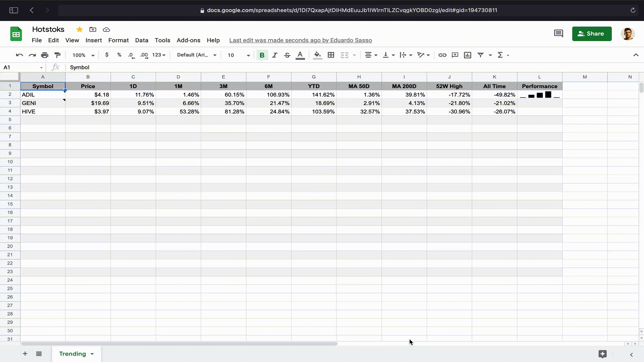Image resolution: width=644 pixels, height=362 pixels.
Task: Expand merge cells options arrow
Action: (354, 55)
